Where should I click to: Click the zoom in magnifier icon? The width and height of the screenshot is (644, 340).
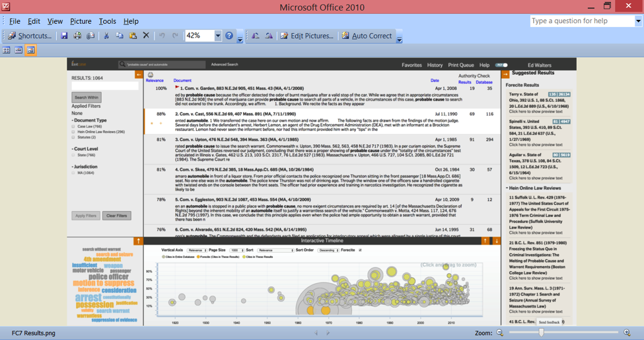pos(627,333)
